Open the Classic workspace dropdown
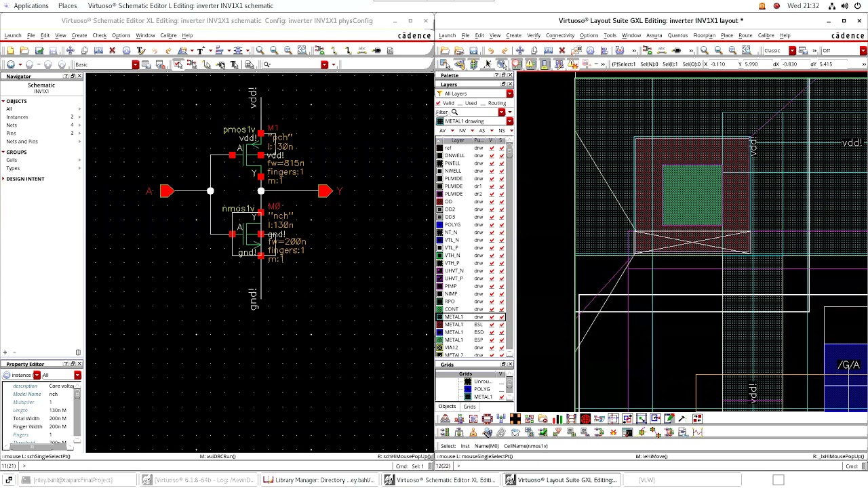This screenshot has height=488, width=868. (791, 51)
